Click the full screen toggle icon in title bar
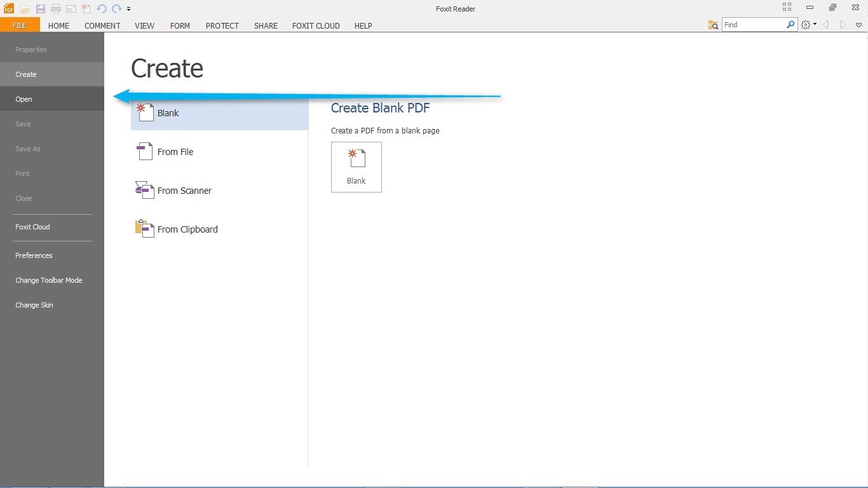868x488 pixels. point(787,7)
